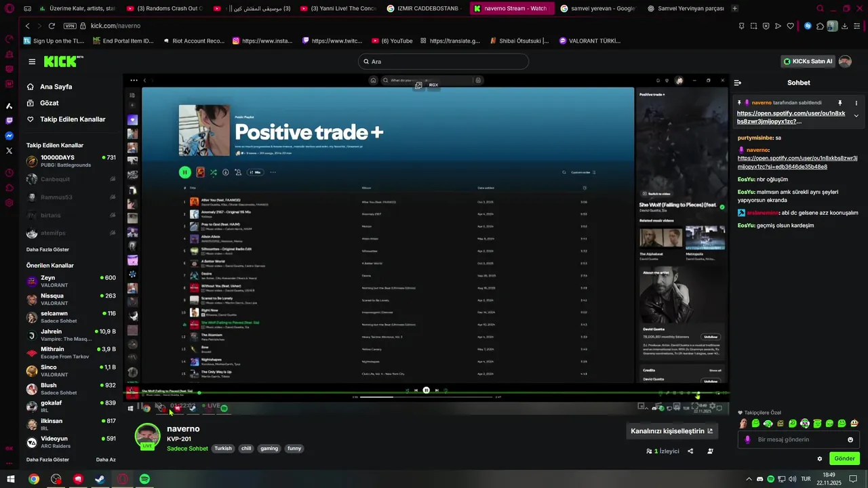Open the Kick hamburger menu

click(x=32, y=62)
